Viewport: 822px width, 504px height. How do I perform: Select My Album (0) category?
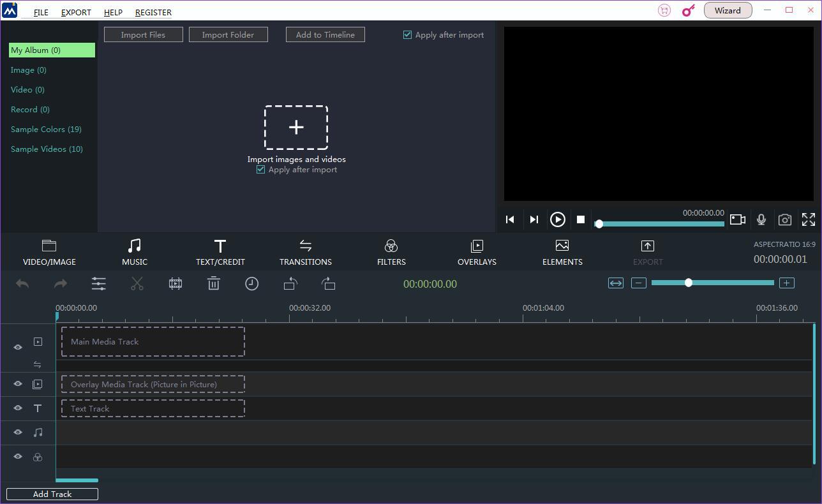click(x=52, y=50)
